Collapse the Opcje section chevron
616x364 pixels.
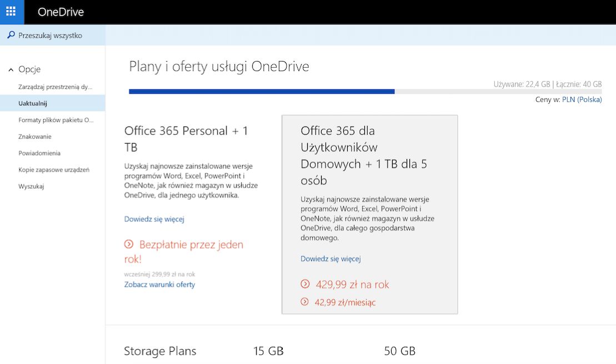tap(11, 70)
